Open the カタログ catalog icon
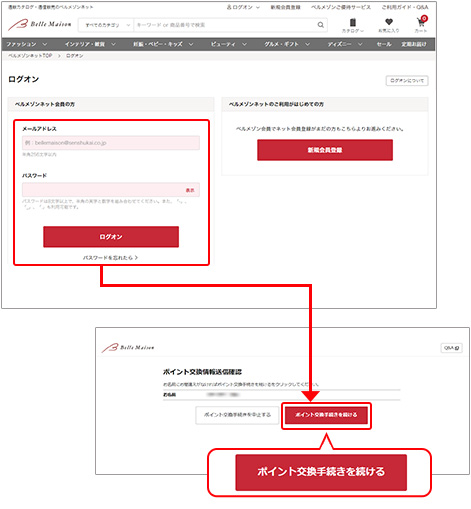Viewport: 471px width, 509px height. tap(353, 25)
